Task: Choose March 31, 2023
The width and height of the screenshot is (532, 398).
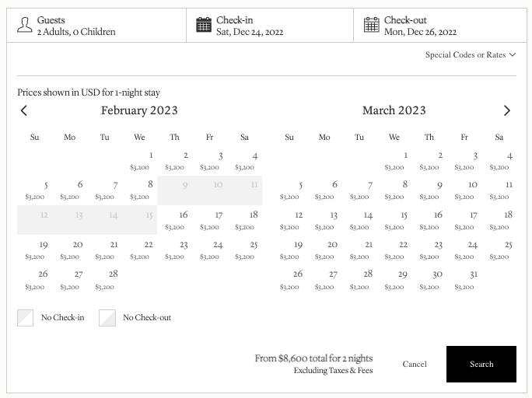Action: [466, 279]
